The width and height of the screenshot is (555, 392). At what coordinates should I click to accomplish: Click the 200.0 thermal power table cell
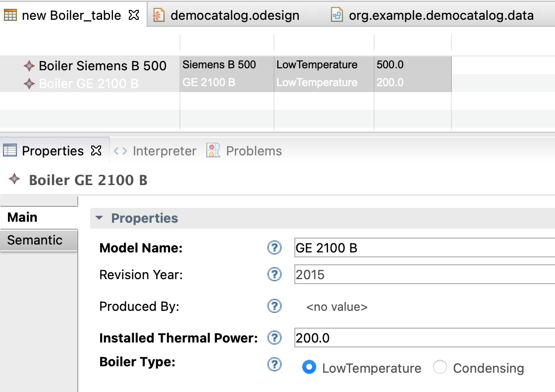[413, 83]
